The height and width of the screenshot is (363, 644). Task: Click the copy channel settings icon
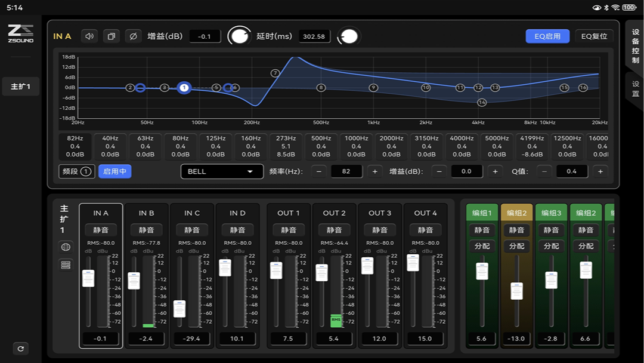(x=111, y=36)
